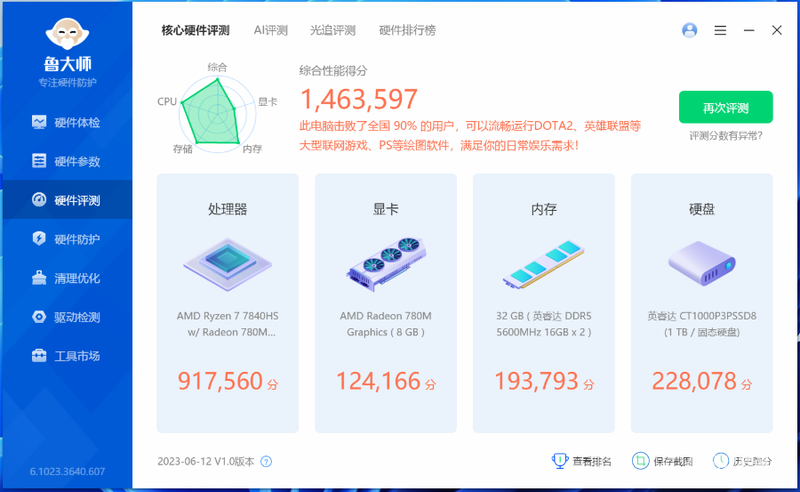Open 硬件体检 from sidebar
The width and height of the screenshot is (800, 492).
coord(66,122)
